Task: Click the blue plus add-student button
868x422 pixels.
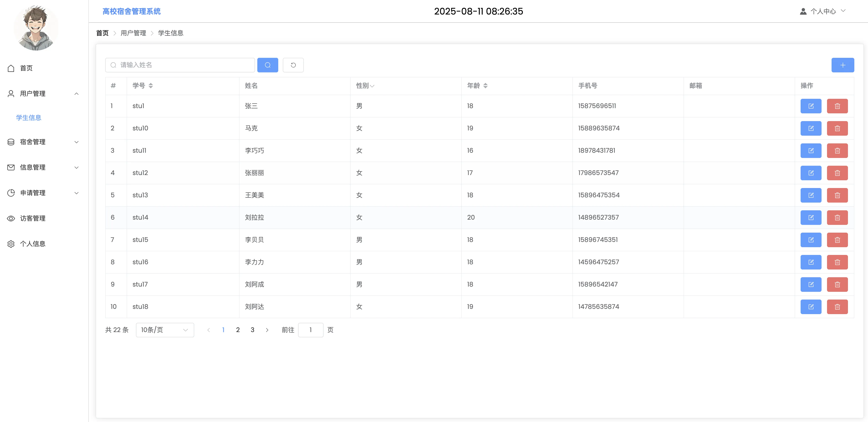Action: click(x=842, y=65)
